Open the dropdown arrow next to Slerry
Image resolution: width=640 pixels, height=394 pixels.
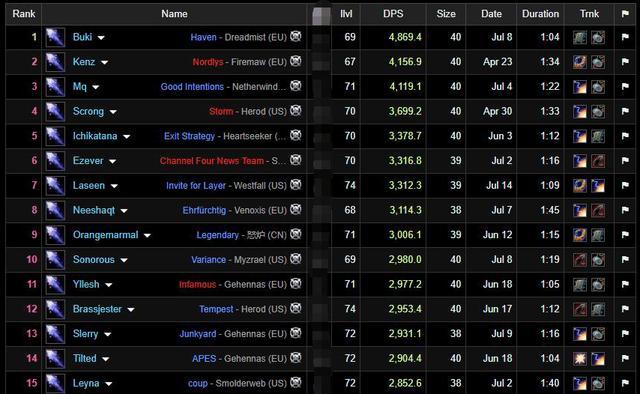[107, 334]
